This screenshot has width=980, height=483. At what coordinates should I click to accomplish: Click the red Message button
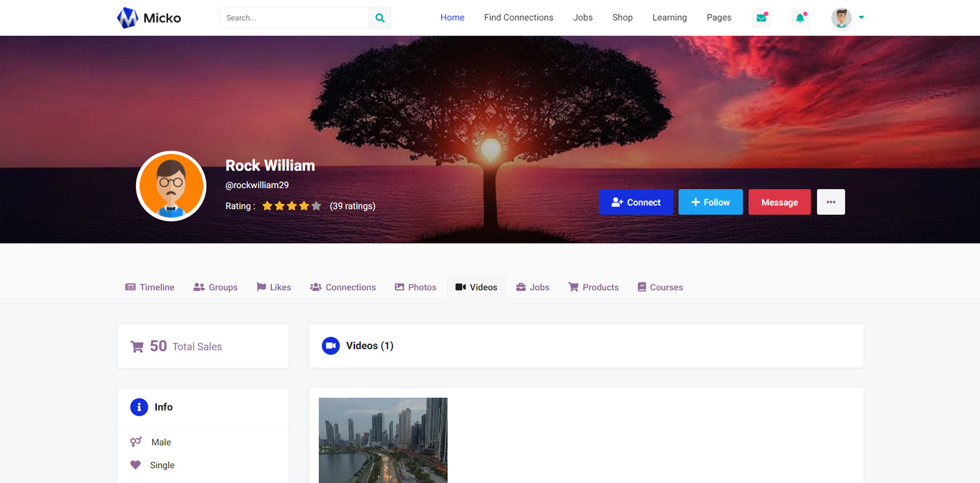779,202
